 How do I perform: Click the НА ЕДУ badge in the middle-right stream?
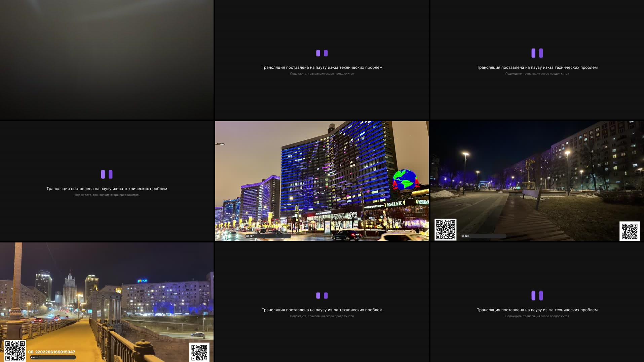click(465, 236)
